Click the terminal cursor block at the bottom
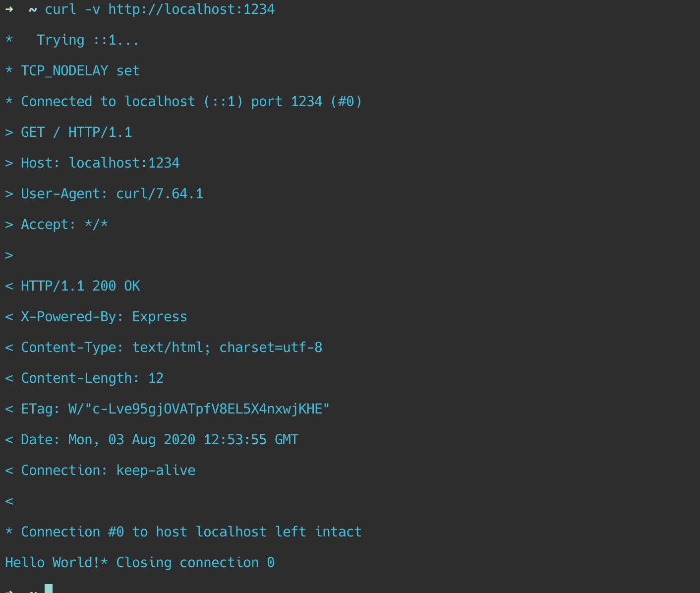700x593 pixels. tap(49, 589)
